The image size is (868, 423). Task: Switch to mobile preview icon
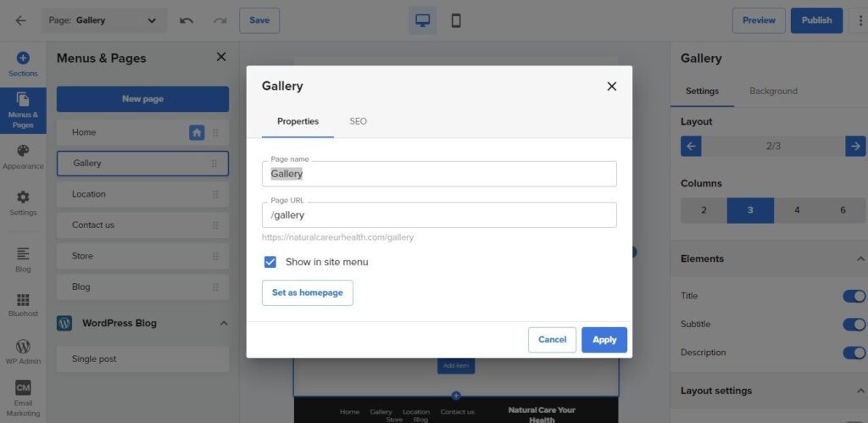pyautogui.click(x=456, y=20)
